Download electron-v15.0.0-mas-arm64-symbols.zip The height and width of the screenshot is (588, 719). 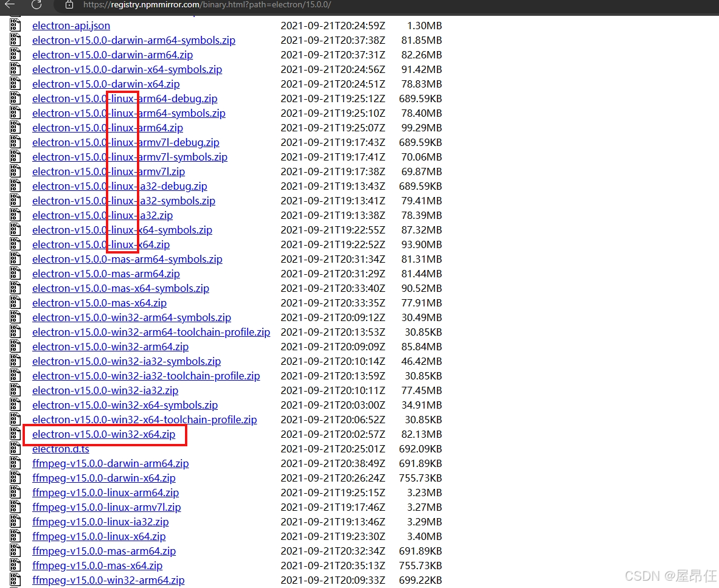pyautogui.click(x=127, y=260)
